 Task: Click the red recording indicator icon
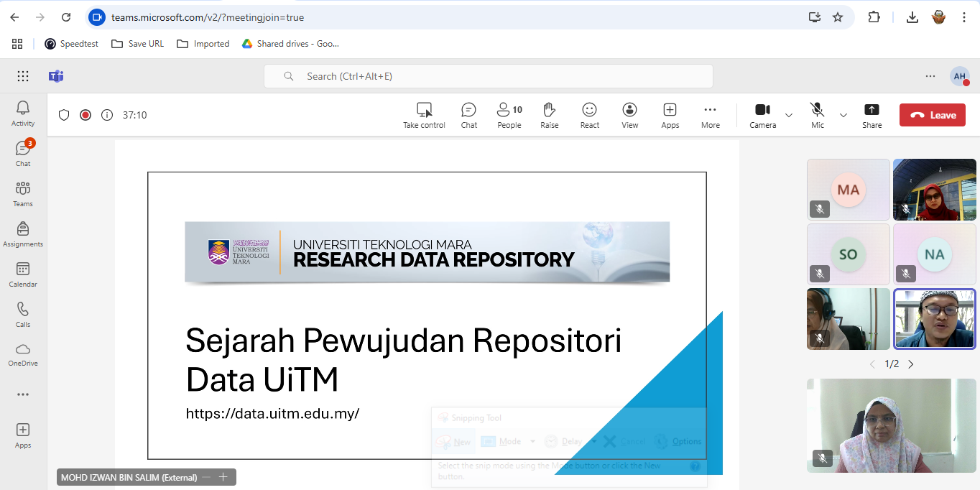click(x=85, y=115)
